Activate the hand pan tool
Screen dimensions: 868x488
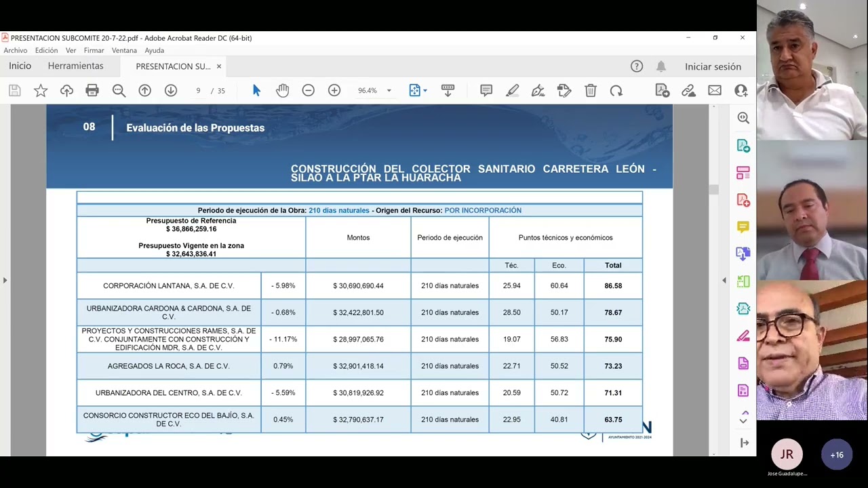coord(282,90)
